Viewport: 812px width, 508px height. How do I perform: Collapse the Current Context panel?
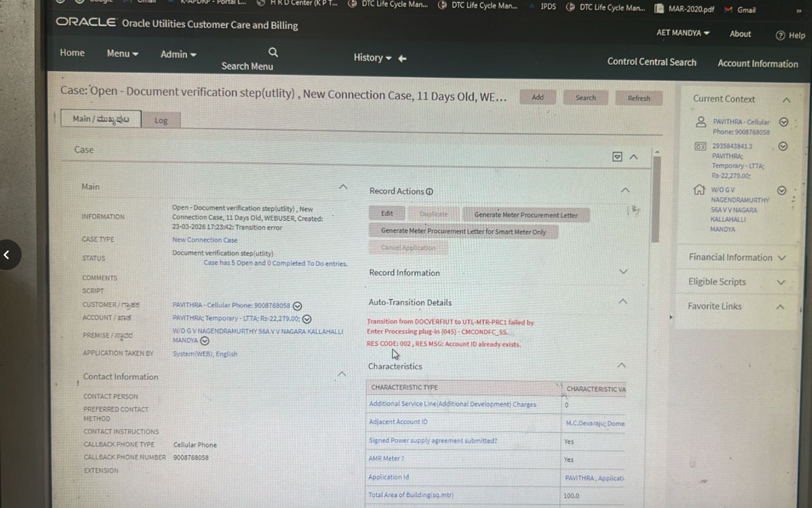click(x=786, y=100)
